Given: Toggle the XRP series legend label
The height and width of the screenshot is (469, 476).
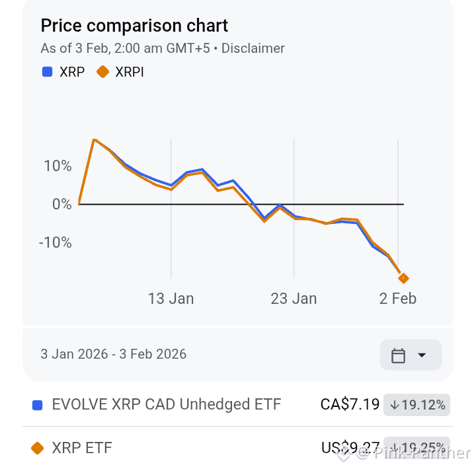Looking at the screenshot, I should (72, 72).
